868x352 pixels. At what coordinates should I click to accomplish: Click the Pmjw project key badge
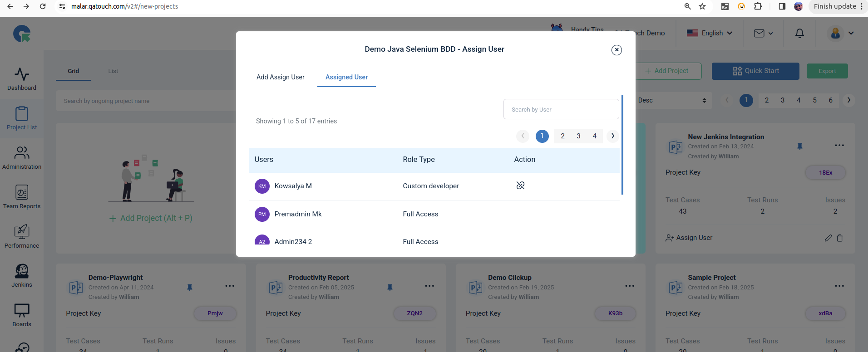pos(215,313)
